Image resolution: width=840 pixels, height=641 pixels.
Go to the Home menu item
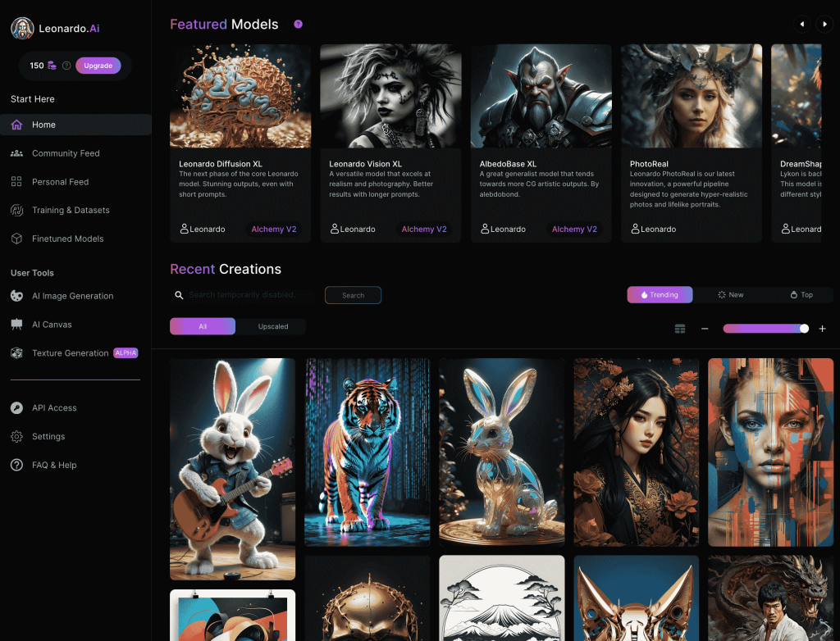click(75, 125)
